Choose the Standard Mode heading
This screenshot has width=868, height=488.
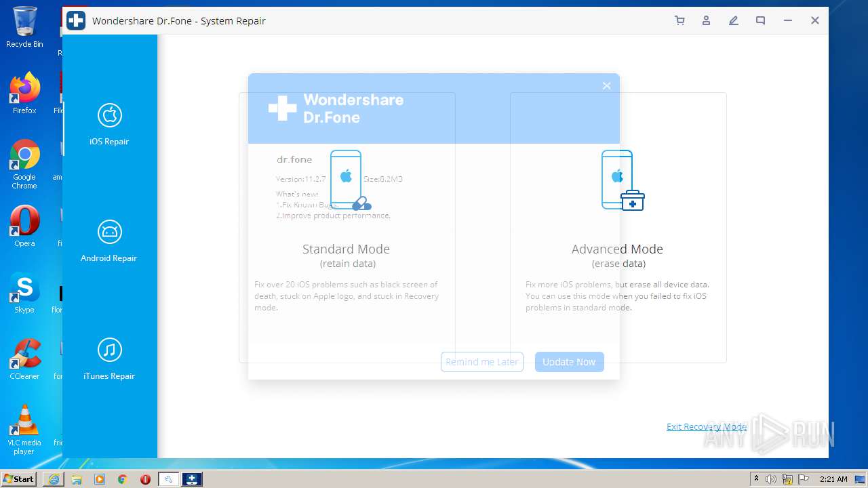[346, 249]
